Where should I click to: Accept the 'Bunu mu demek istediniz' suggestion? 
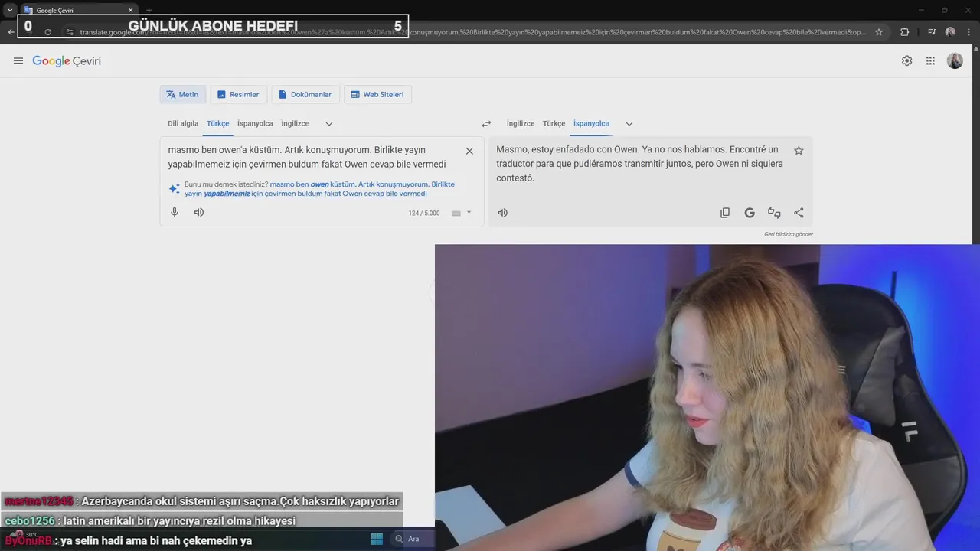pos(319,189)
